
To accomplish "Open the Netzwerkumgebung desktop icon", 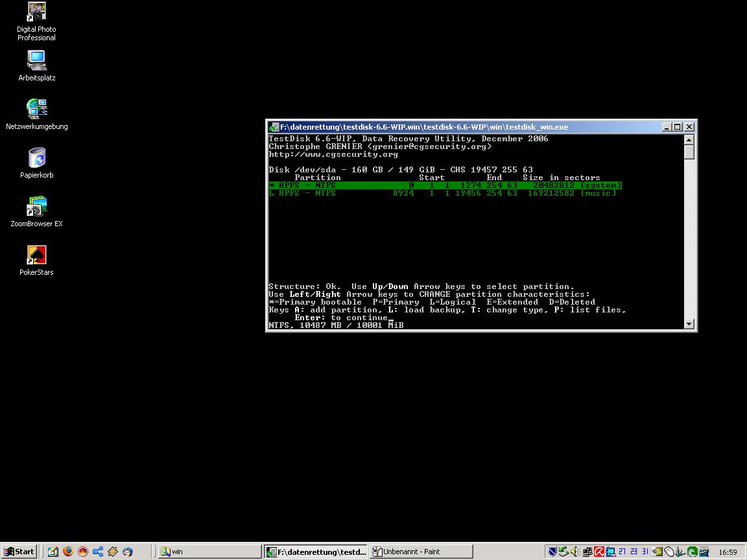I will (37, 114).
